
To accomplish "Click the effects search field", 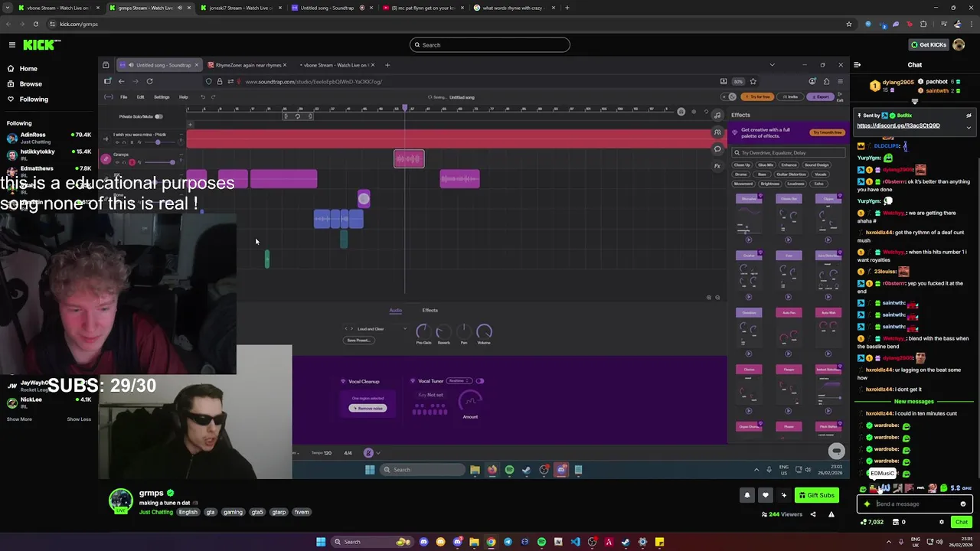I will tap(789, 152).
